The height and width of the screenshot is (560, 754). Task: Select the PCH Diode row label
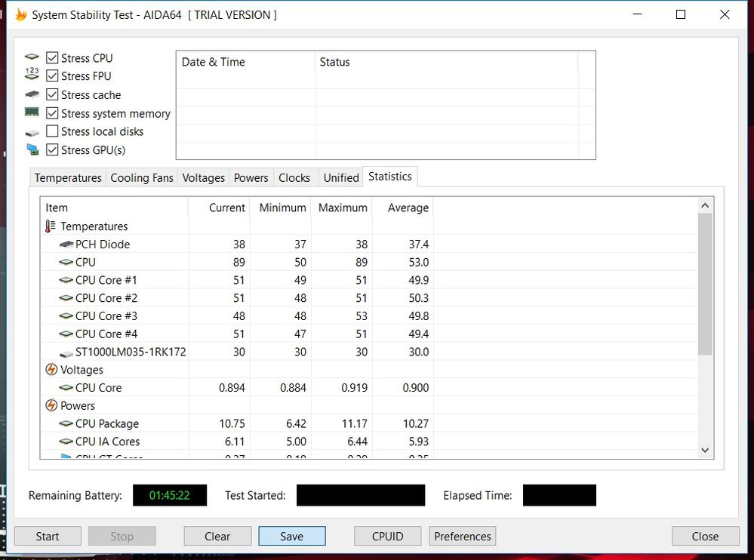click(103, 245)
